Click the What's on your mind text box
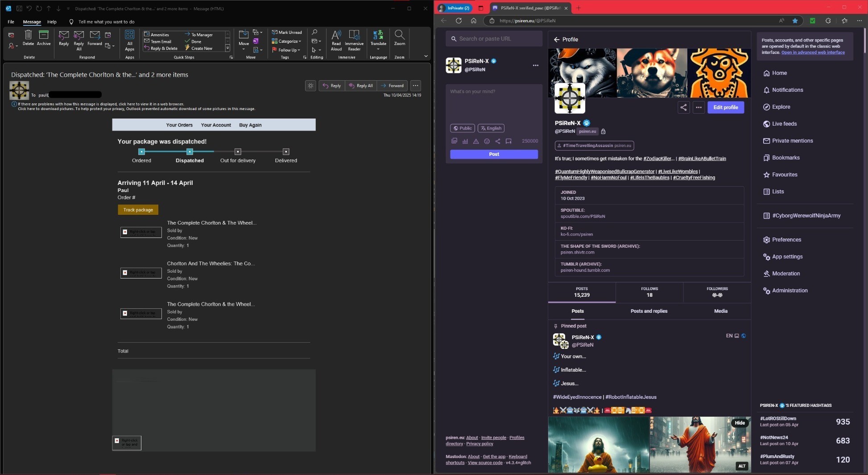The image size is (868, 475). [x=494, y=104]
